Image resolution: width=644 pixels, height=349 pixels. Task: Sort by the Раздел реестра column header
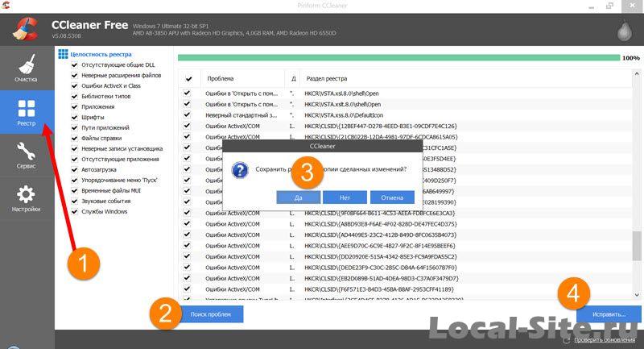tap(466, 78)
